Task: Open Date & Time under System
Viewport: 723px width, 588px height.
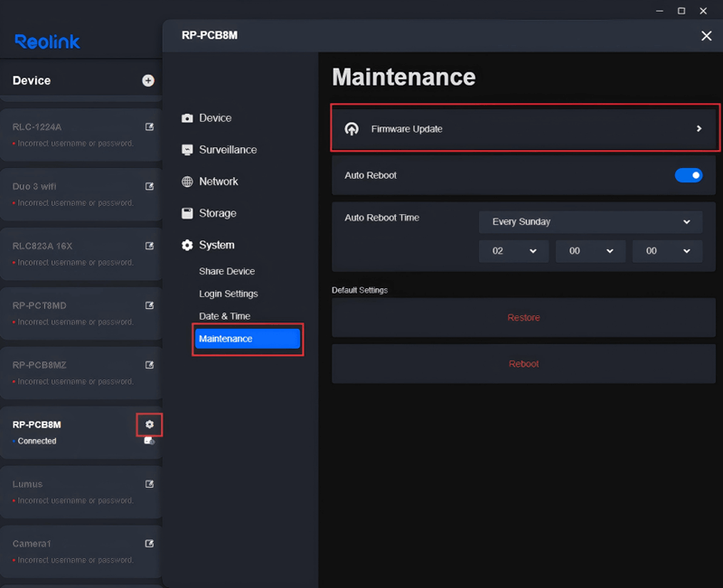Action: tap(224, 316)
